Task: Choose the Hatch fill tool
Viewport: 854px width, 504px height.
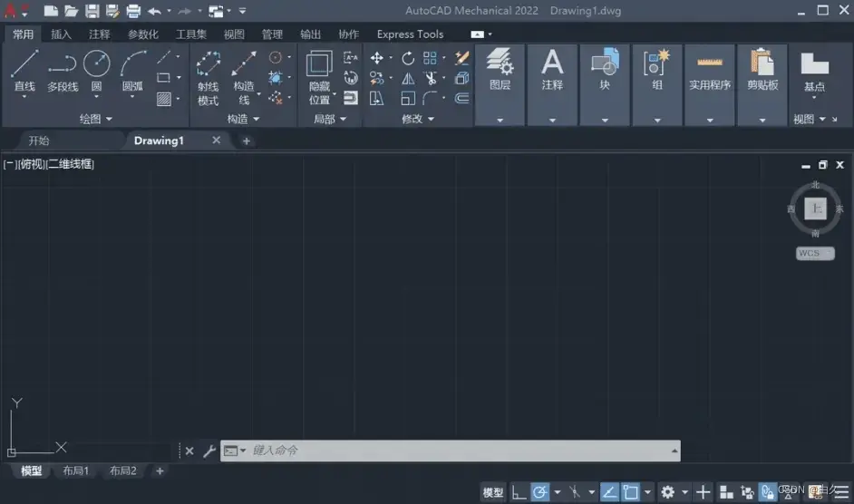Action: (x=164, y=99)
